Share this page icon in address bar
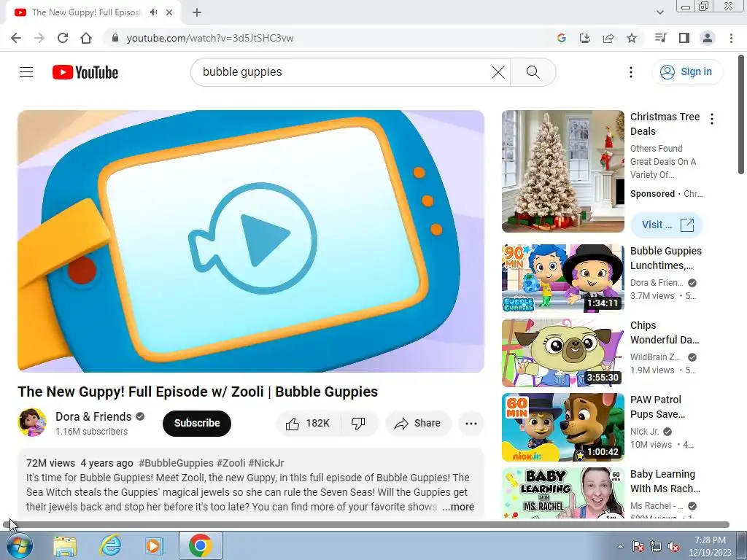Viewport: 747px width, 560px height. [608, 38]
